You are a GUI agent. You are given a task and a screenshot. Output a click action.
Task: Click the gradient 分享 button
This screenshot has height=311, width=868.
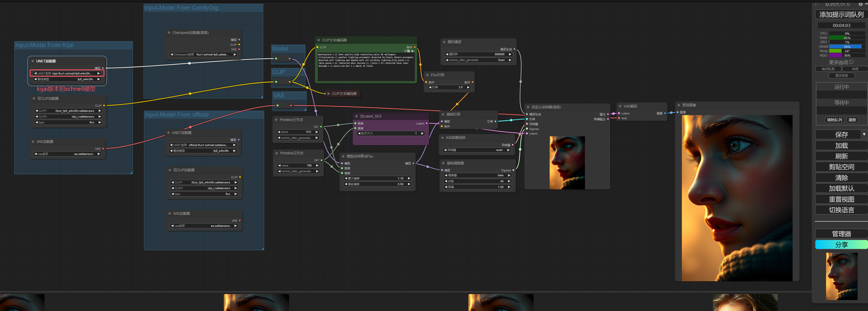click(841, 245)
